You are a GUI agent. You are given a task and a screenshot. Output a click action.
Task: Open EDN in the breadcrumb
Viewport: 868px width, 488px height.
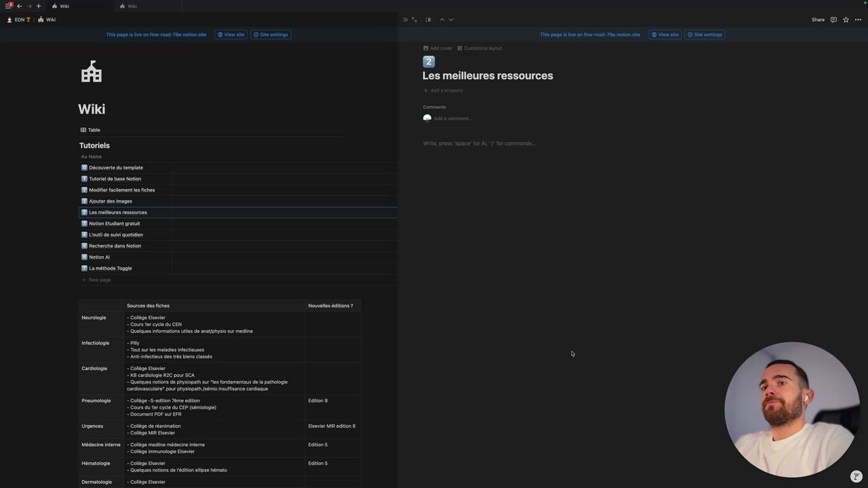[19, 20]
